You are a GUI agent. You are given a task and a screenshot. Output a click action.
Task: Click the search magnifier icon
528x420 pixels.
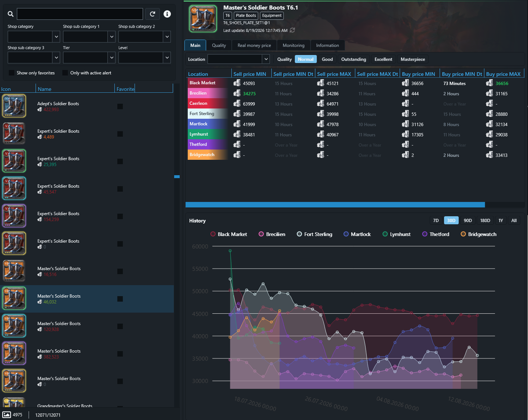[x=11, y=14]
